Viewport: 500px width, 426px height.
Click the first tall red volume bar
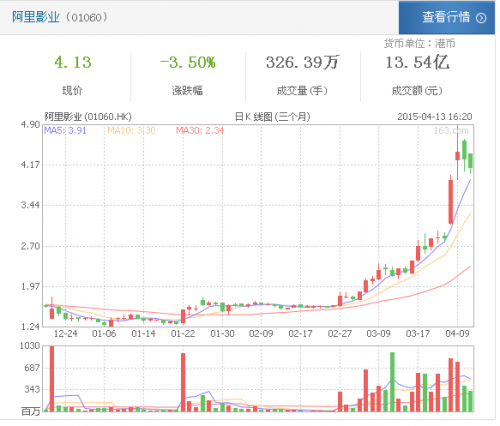(52, 379)
